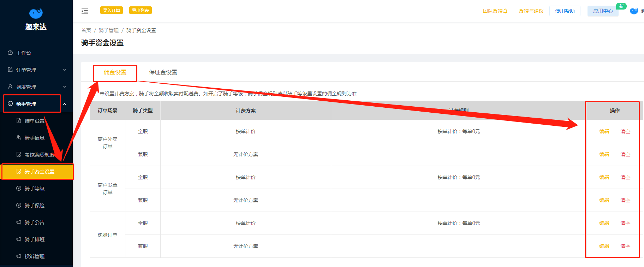Click the 接单设置 document icon
Screen dimensions: 644x267
(x=19, y=120)
